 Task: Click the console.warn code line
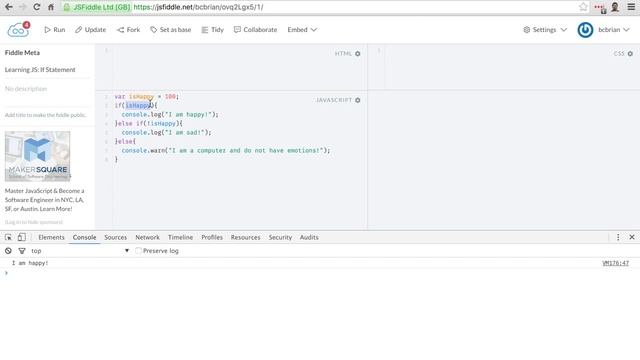(226, 151)
